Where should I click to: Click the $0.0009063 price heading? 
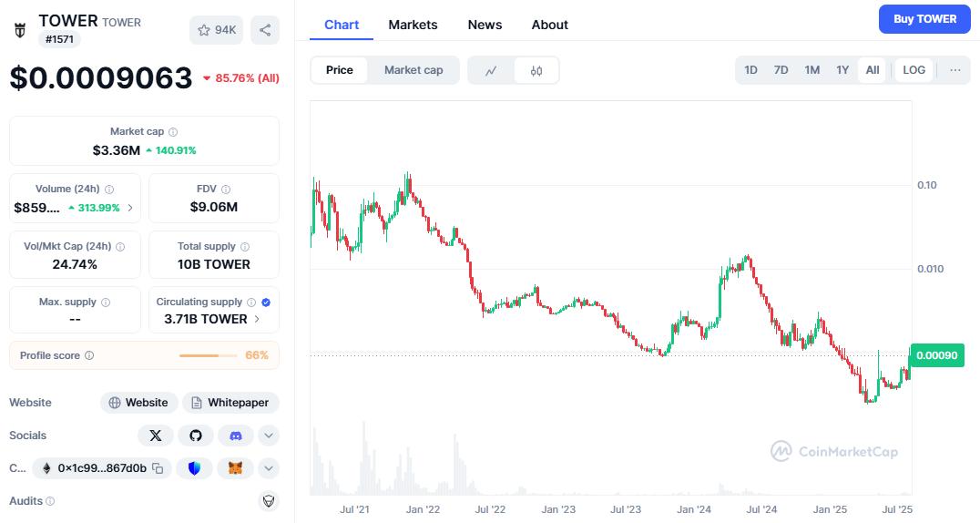click(100, 78)
